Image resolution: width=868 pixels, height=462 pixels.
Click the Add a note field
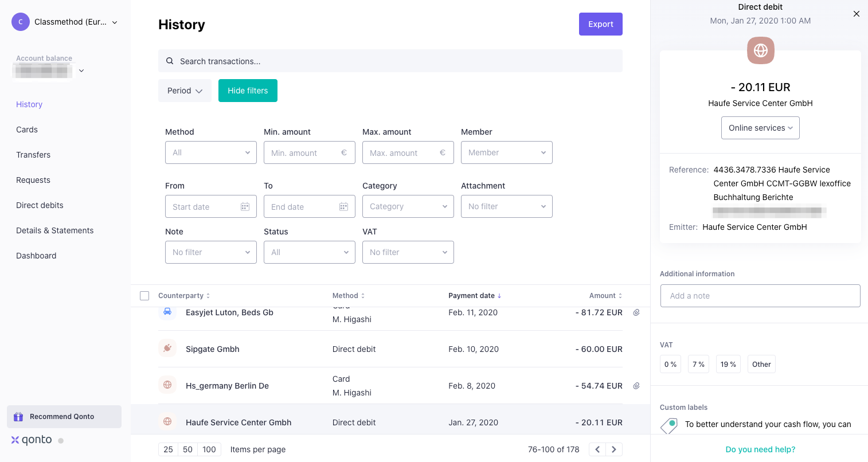[760, 296]
